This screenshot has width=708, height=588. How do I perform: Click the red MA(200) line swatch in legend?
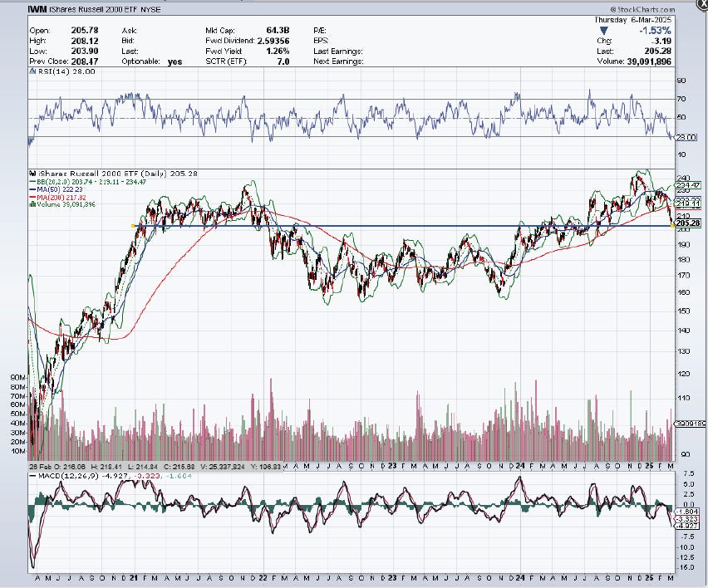[x=33, y=198]
